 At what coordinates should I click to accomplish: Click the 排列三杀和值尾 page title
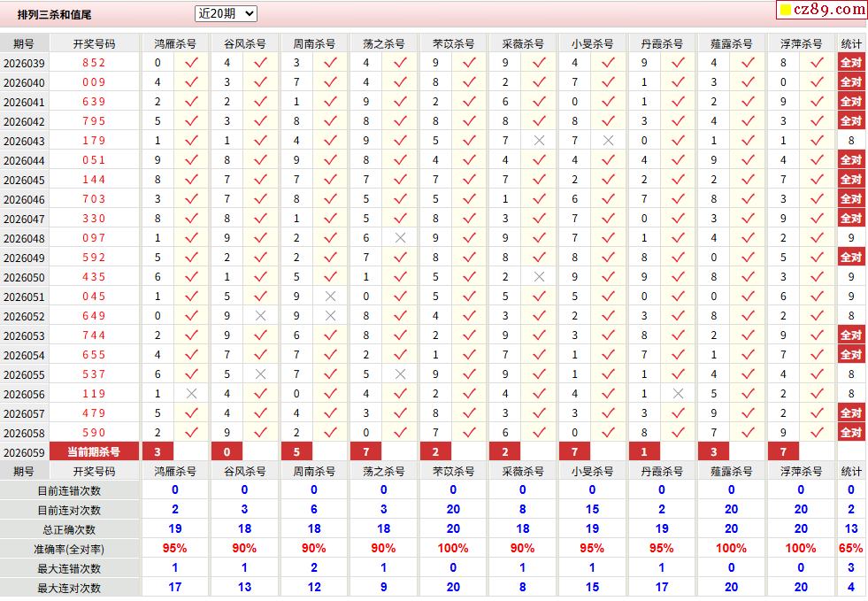[x=54, y=15]
